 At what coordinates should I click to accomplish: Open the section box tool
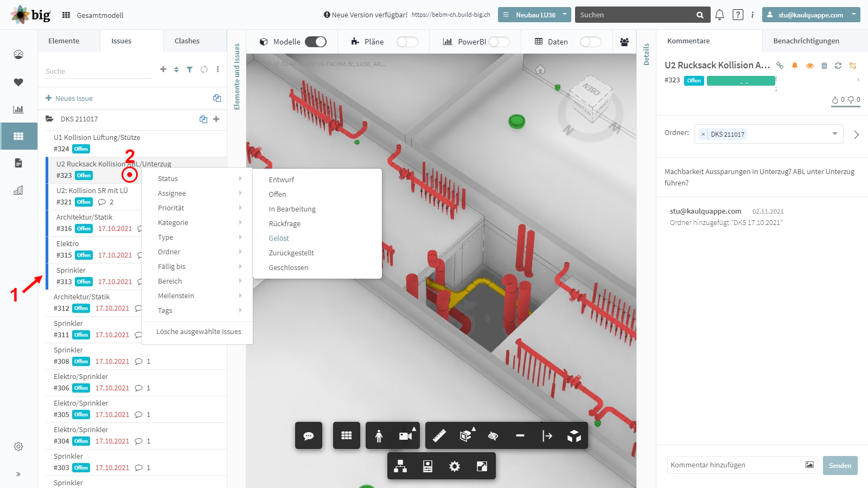point(466,435)
